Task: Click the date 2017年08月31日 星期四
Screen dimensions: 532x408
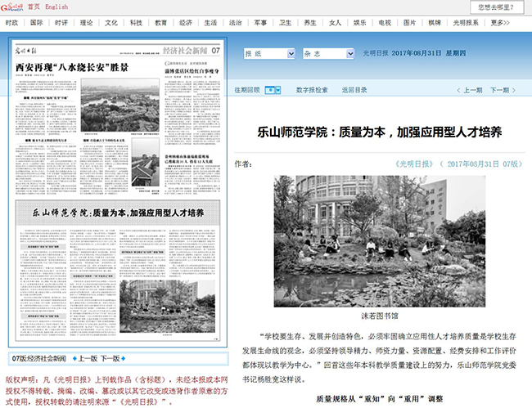Action: (429, 53)
